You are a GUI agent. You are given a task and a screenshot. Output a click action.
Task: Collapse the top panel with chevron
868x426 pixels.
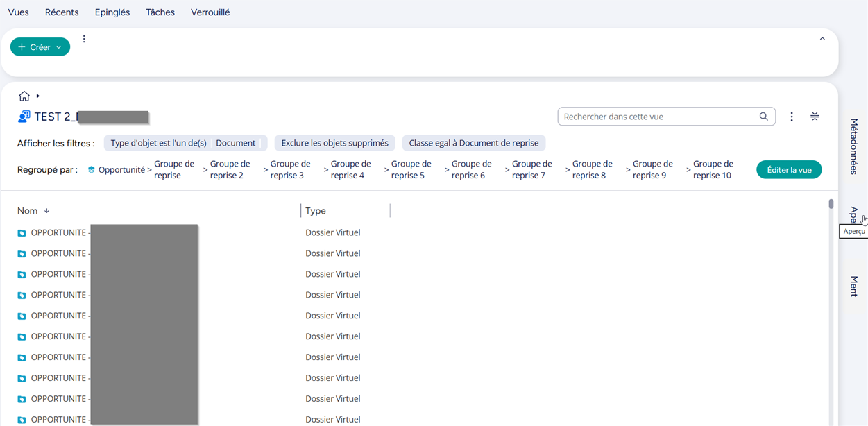point(822,39)
